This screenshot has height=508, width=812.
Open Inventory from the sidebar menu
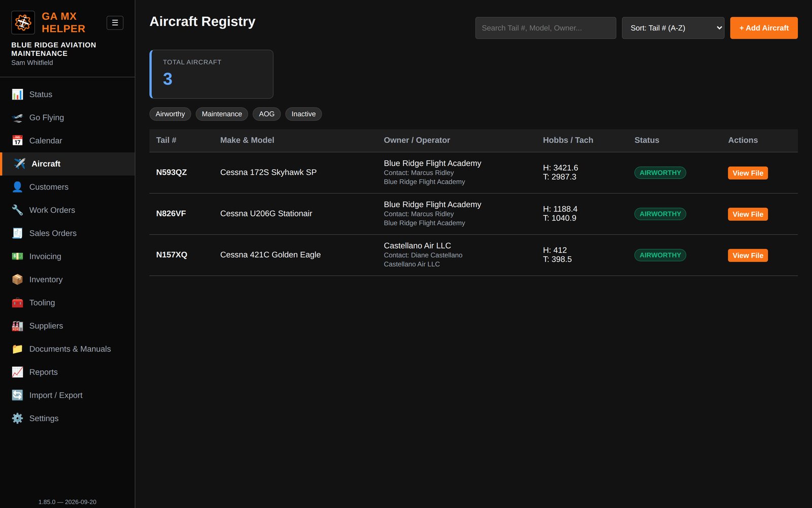[46, 279]
